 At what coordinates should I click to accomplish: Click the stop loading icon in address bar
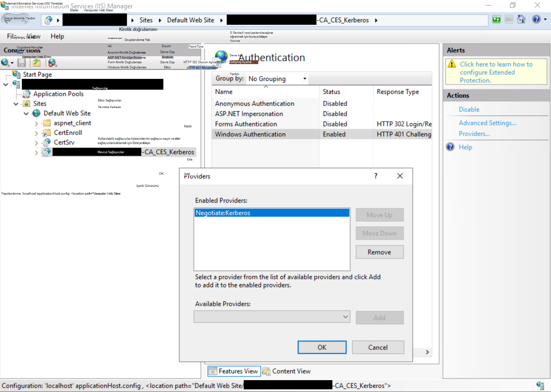pos(509,20)
